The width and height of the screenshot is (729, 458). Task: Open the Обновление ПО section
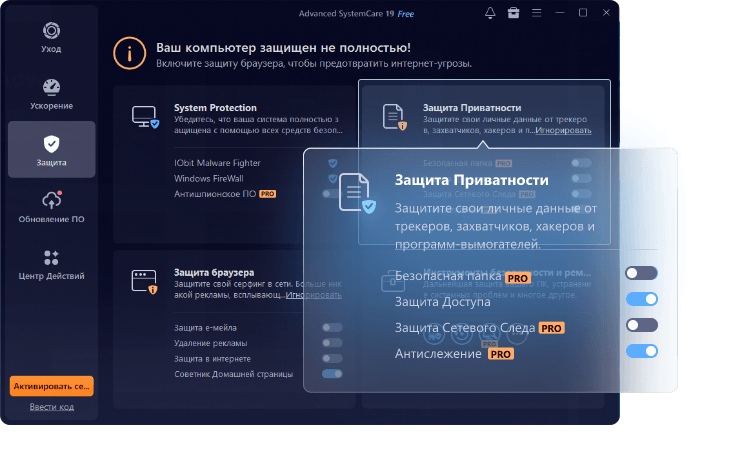point(51,207)
